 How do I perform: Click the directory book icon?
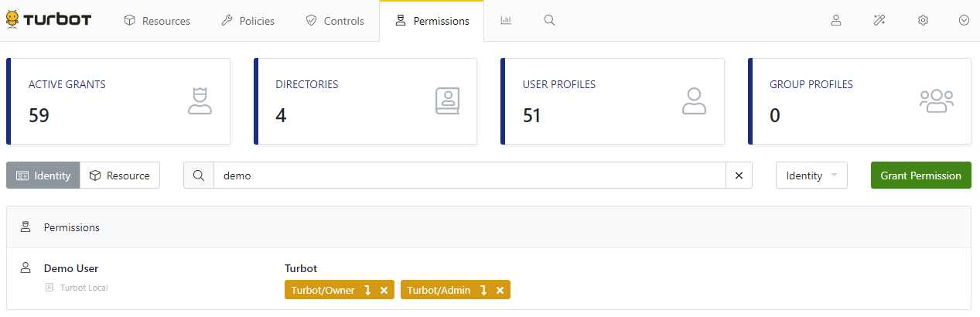click(447, 101)
